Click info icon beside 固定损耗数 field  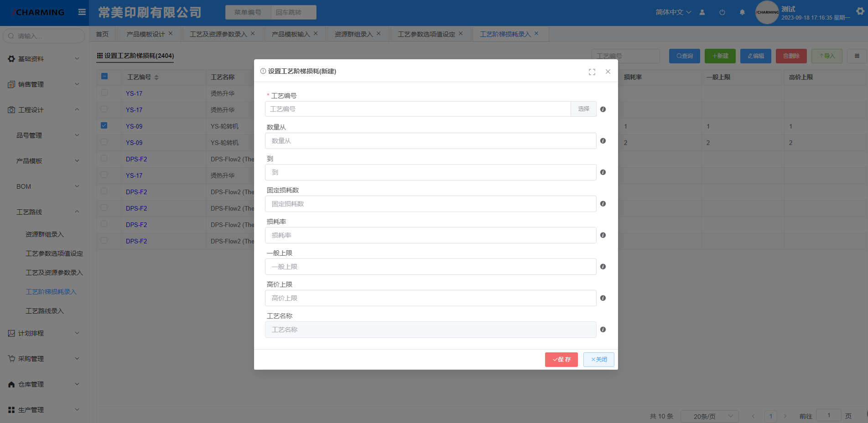[x=603, y=204]
